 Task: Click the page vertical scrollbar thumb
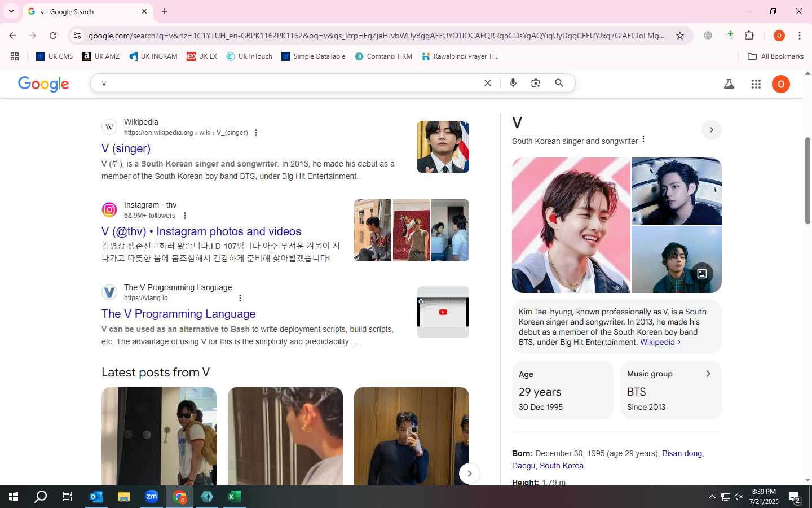pyautogui.click(x=807, y=179)
